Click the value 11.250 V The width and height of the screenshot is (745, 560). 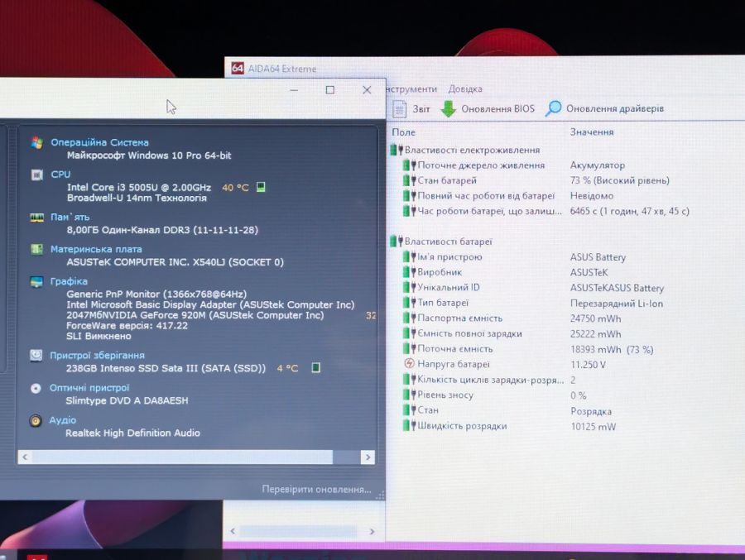tap(588, 365)
